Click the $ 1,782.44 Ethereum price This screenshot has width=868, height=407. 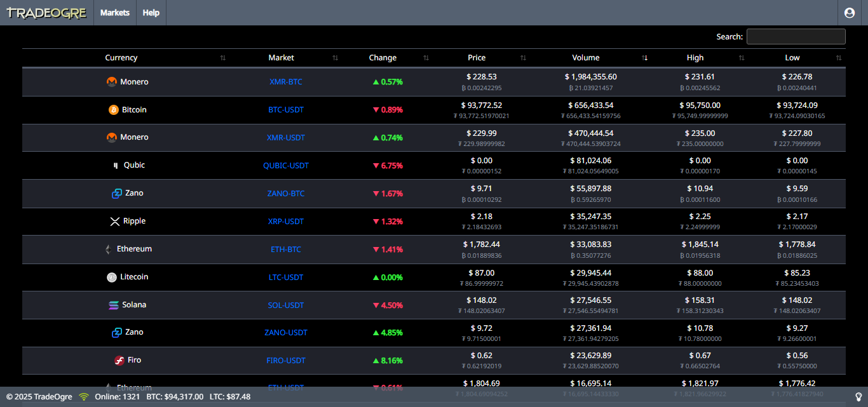(482, 244)
